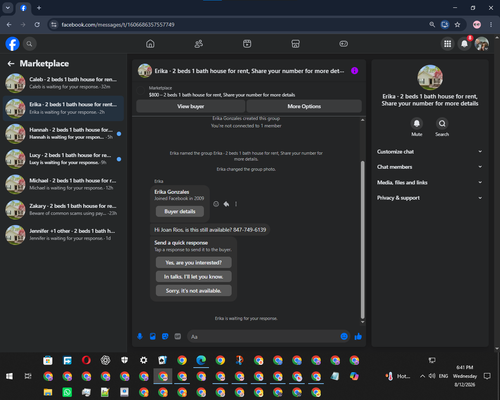Click the purple conversation info icon

pyautogui.click(x=355, y=71)
